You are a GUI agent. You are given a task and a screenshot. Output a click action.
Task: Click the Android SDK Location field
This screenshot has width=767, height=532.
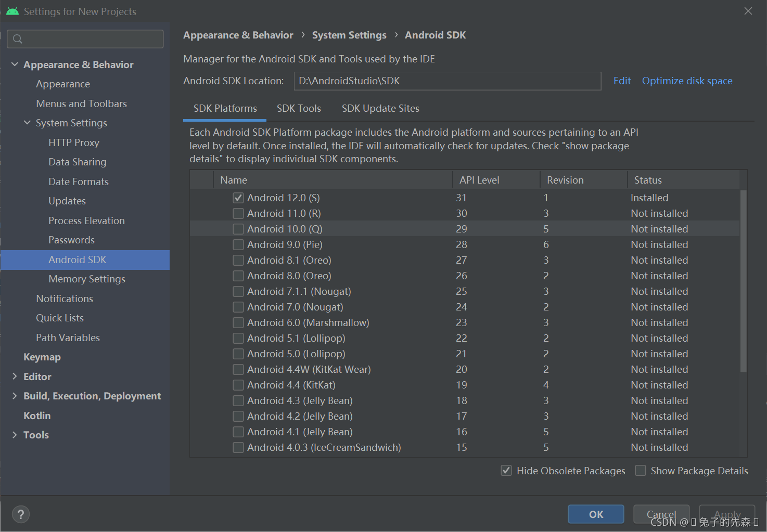(x=448, y=81)
